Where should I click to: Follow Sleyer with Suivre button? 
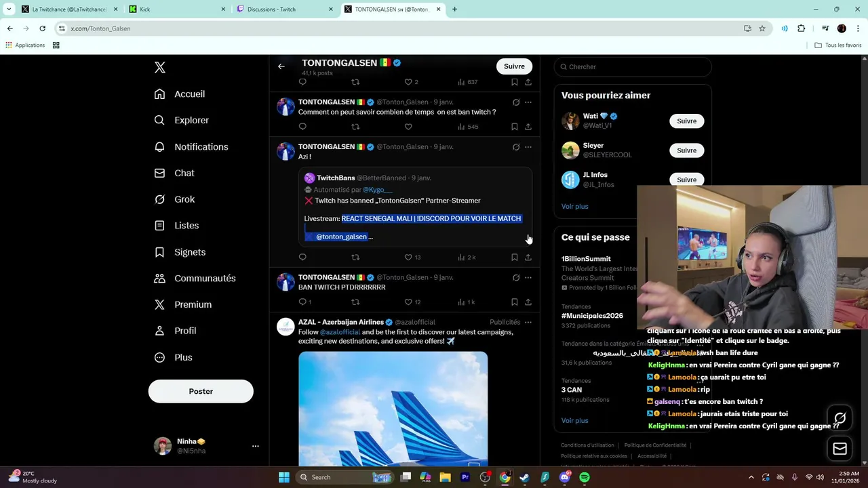686,150
